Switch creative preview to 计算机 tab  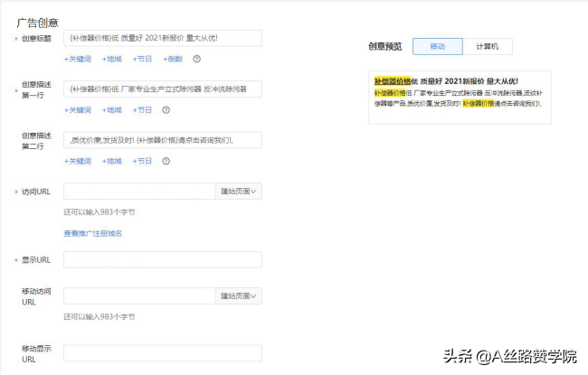coord(487,46)
